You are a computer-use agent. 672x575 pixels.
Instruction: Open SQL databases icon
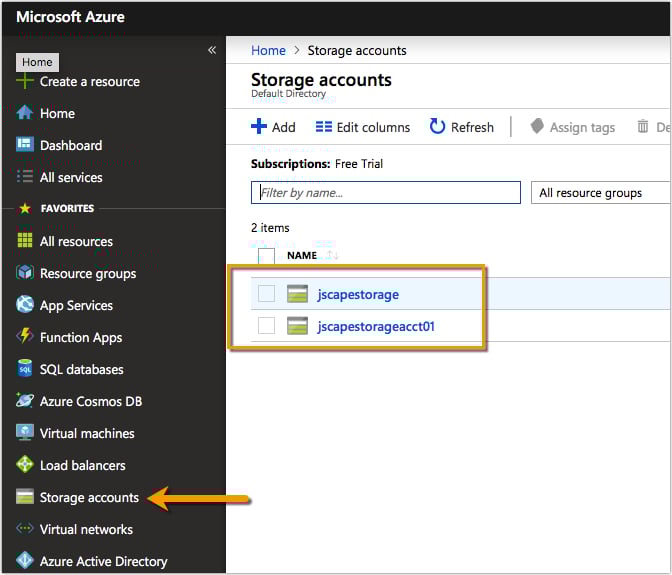(x=25, y=369)
